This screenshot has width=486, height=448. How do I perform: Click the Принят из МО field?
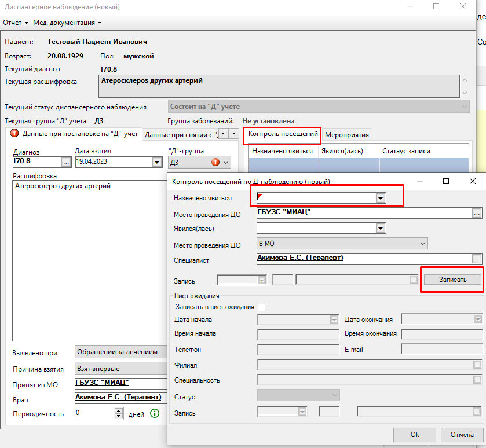pos(121,383)
